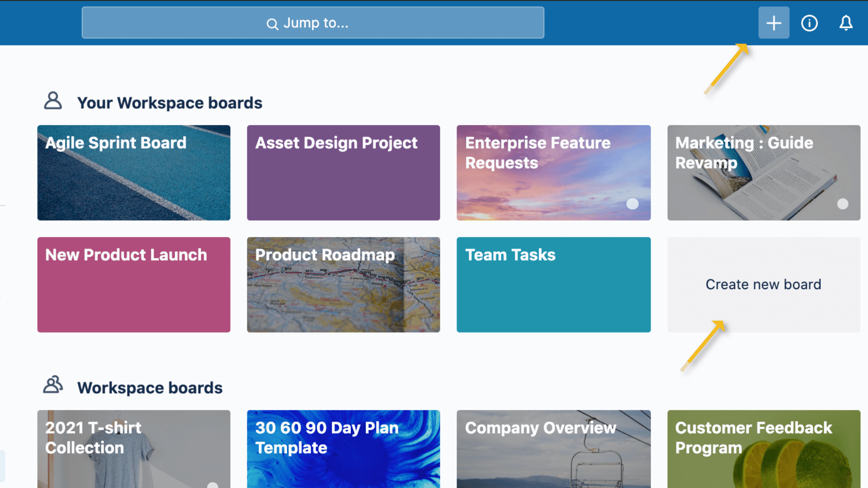868x488 pixels.
Task: Open the information icon menu
Action: [x=809, y=23]
